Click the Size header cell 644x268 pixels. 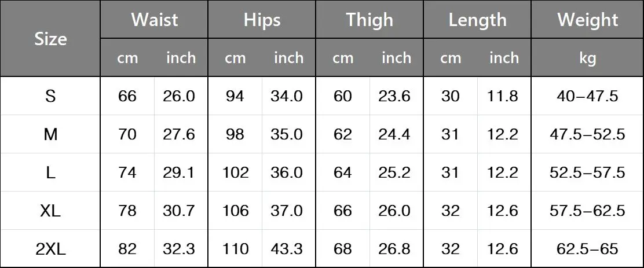pos(50,39)
